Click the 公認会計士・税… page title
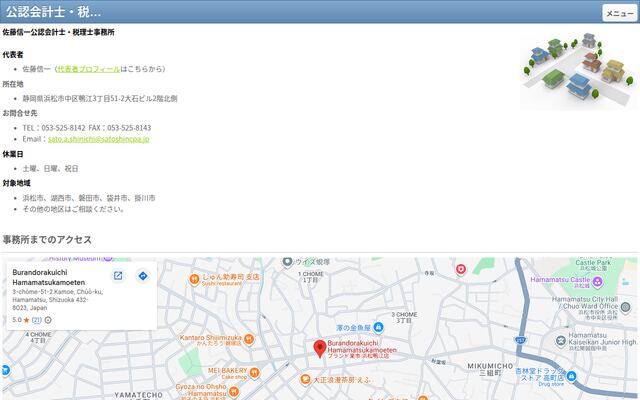The image size is (640, 400). click(53, 12)
